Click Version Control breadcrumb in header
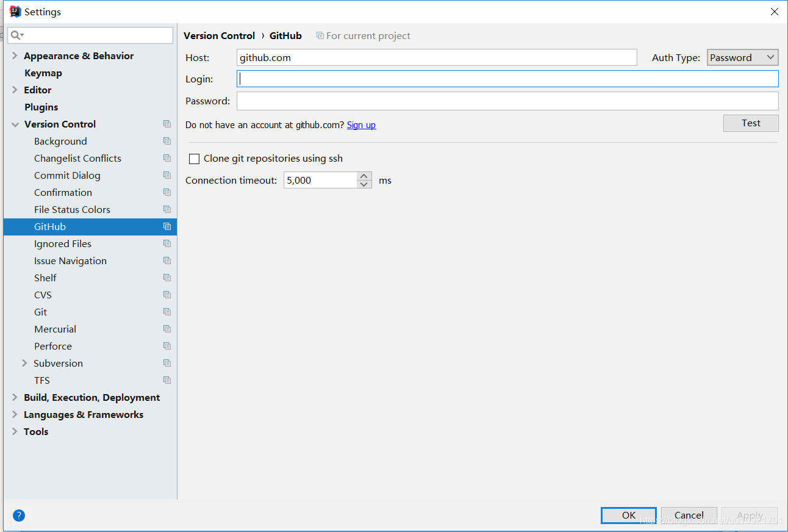Viewport: 788px width, 532px height. [219, 35]
